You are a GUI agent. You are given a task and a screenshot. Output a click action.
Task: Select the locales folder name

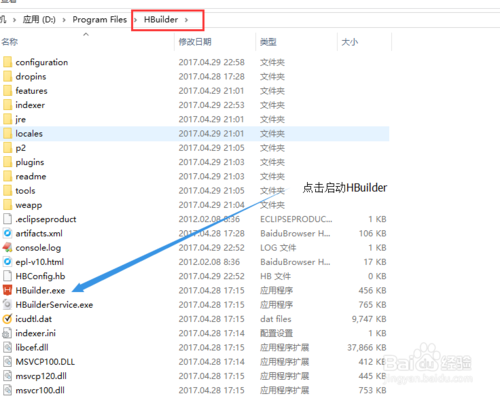(x=29, y=133)
